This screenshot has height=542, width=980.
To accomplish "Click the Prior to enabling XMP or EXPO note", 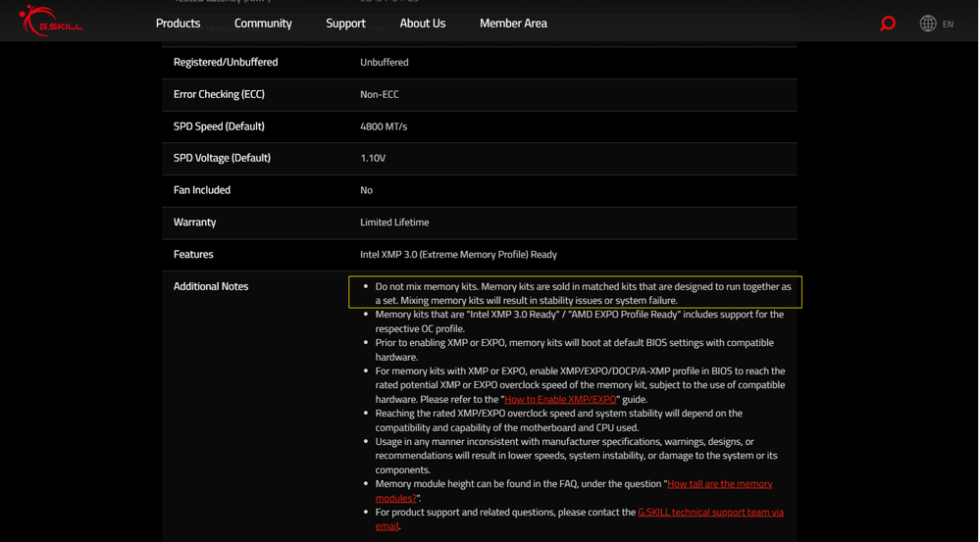I will pos(575,350).
